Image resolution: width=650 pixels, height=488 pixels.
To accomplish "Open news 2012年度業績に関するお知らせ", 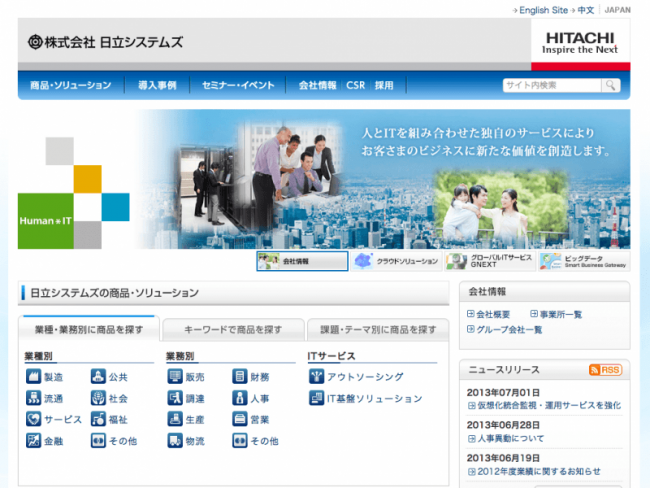I will pos(539,471).
